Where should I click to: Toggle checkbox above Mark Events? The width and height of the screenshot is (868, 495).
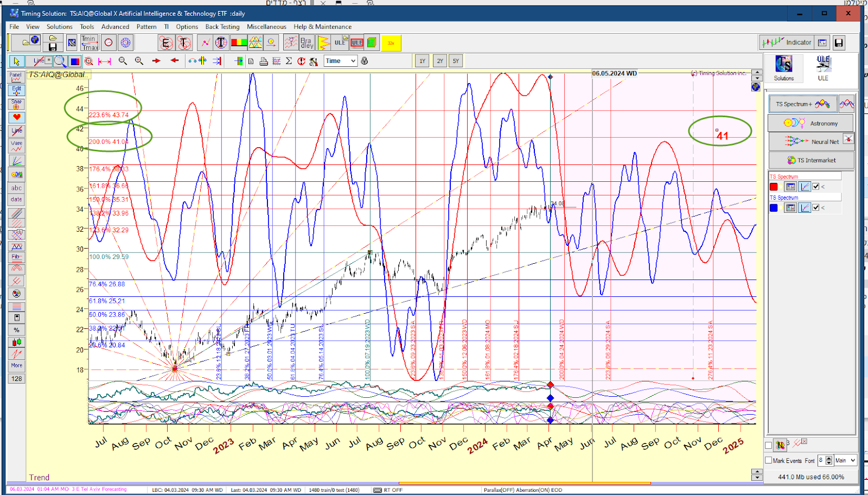click(x=768, y=445)
